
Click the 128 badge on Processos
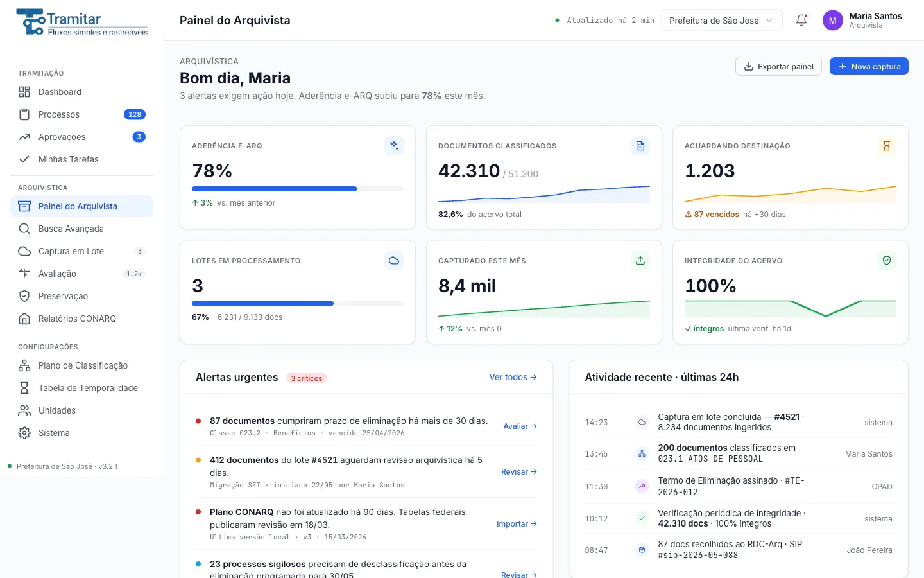point(135,114)
